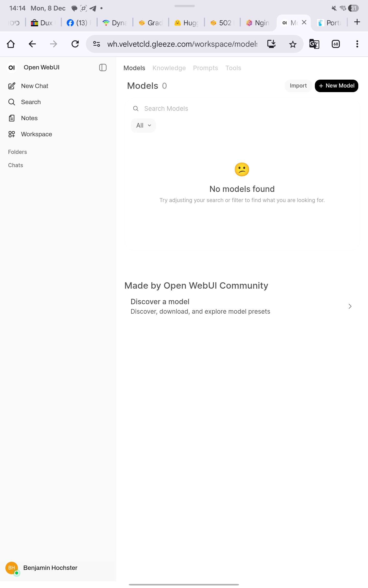Switch to the Knowledge tab
Image resolution: width=368 pixels, height=588 pixels.
[x=169, y=68]
